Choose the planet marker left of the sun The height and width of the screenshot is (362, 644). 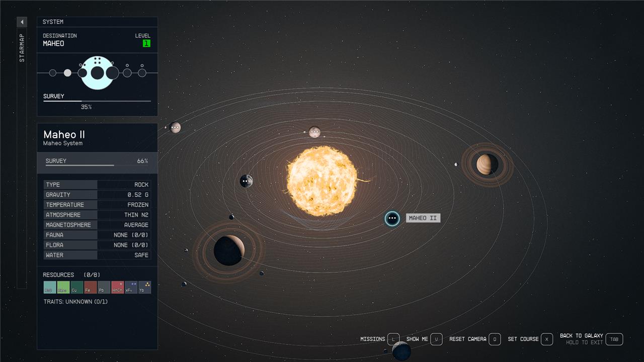(x=246, y=181)
